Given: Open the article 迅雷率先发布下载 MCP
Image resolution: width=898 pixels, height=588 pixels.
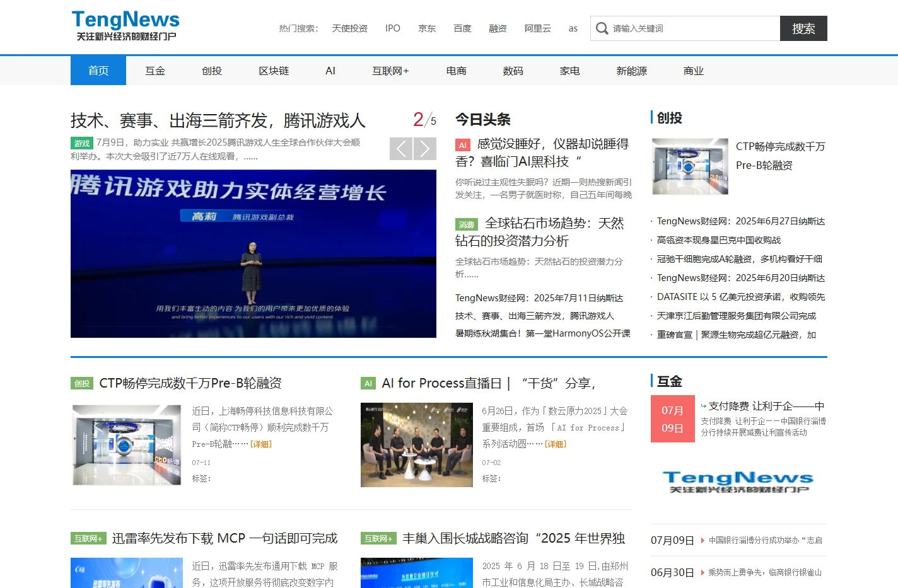Looking at the screenshot, I should [224, 538].
